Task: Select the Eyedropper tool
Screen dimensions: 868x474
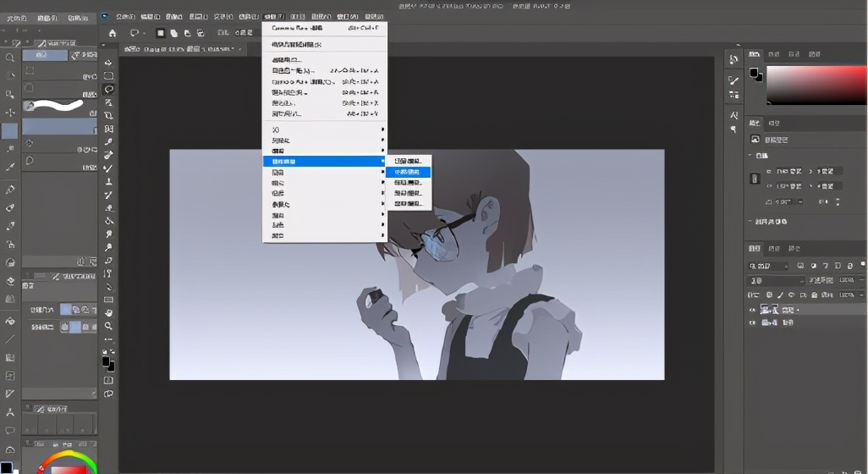Action: point(108,142)
